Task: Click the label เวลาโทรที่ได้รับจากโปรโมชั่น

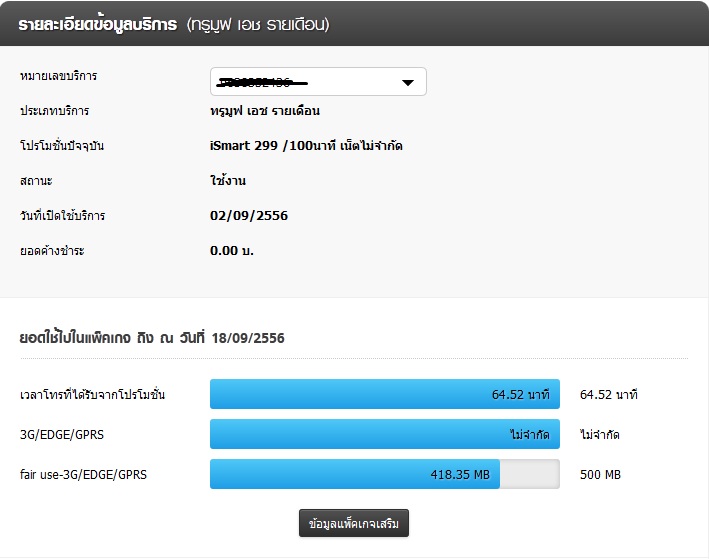Action: click(x=92, y=394)
